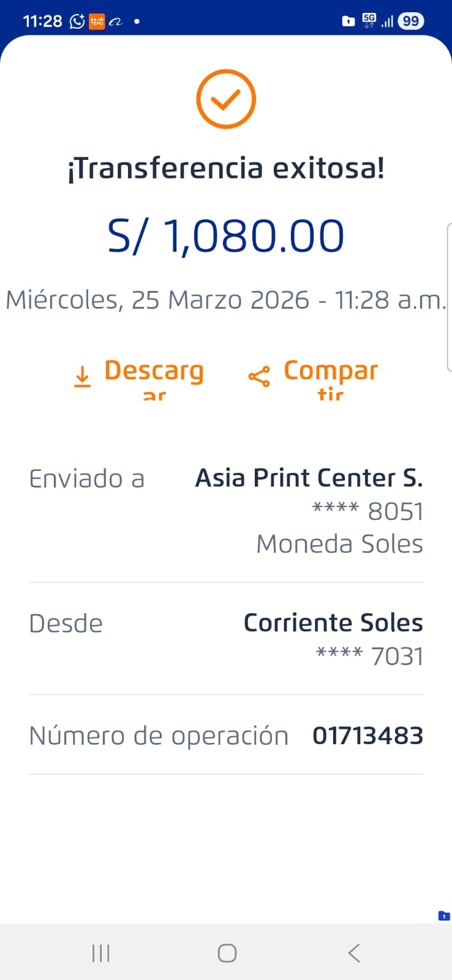Tap the download arrow icon
This screenshot has width=452, height=980.
click(82, 377)
